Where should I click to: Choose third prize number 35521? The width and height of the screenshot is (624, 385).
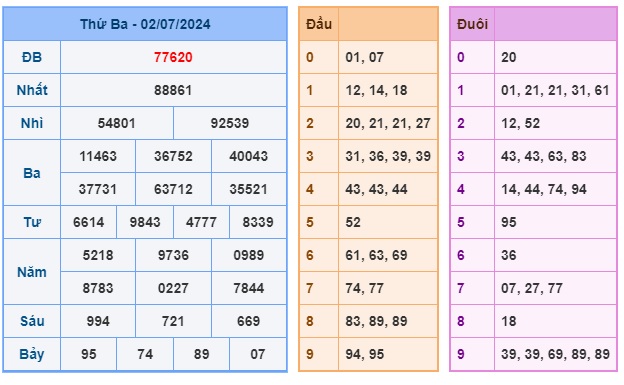(x=248, y=190)
